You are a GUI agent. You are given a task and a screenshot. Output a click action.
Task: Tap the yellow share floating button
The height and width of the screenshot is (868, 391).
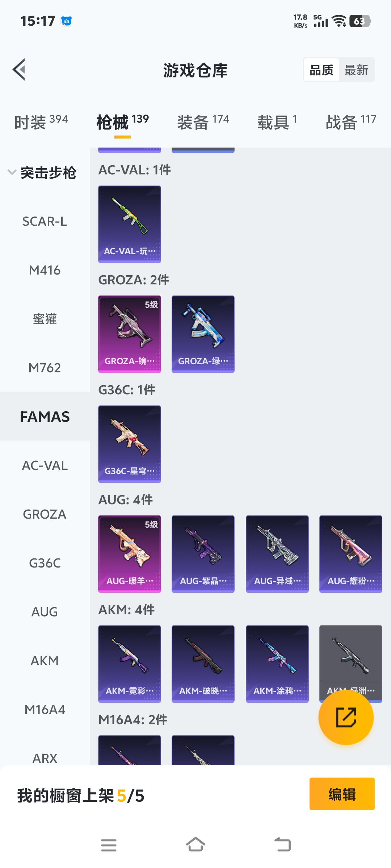(346, 717)
